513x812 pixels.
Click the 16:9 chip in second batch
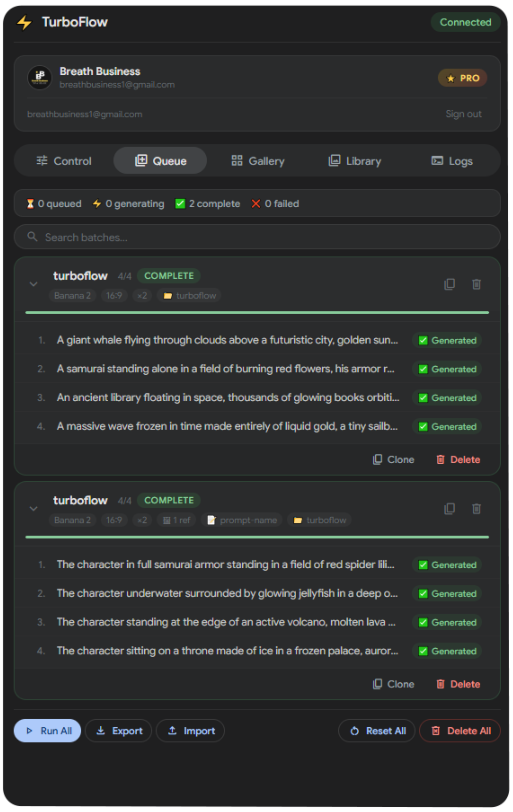(114, 520)
